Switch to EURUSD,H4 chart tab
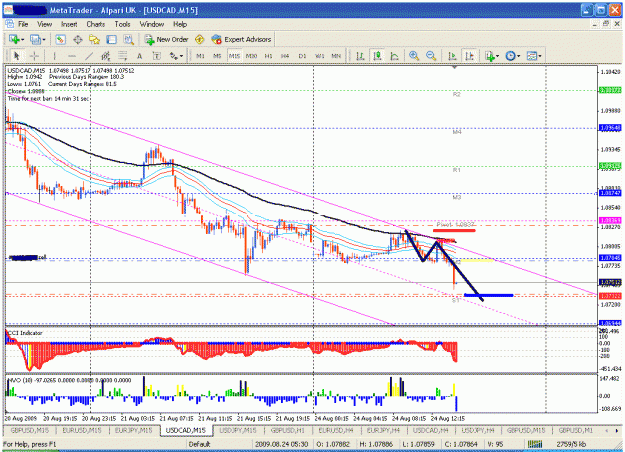Viewport: 625px width, 452px height. (x=336, y=430)
